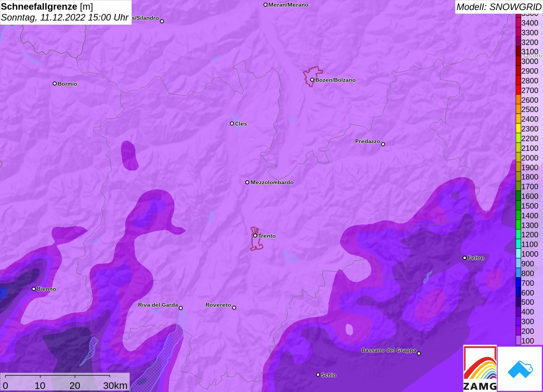Click the Bassano del Grappa label text
Viewport: 543px width, 392px height.
click(389, 350)
